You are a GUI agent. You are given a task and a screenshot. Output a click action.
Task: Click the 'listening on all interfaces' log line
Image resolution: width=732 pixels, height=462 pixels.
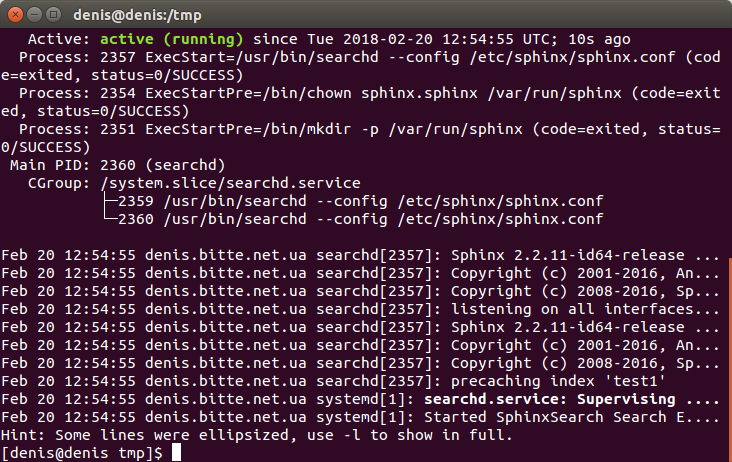(360, 309)
